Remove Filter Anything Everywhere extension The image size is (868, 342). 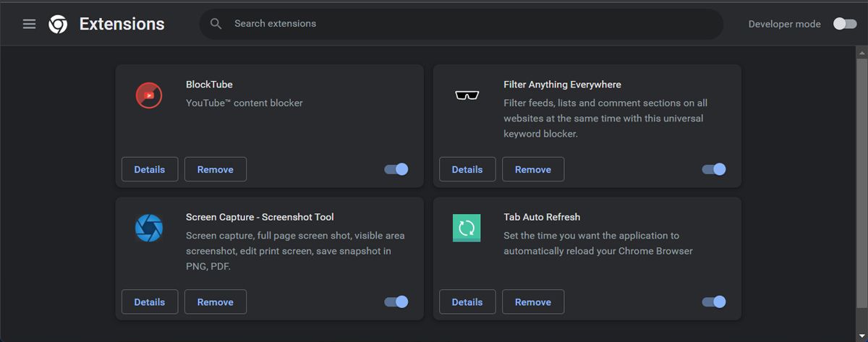(x=533, y=169)
